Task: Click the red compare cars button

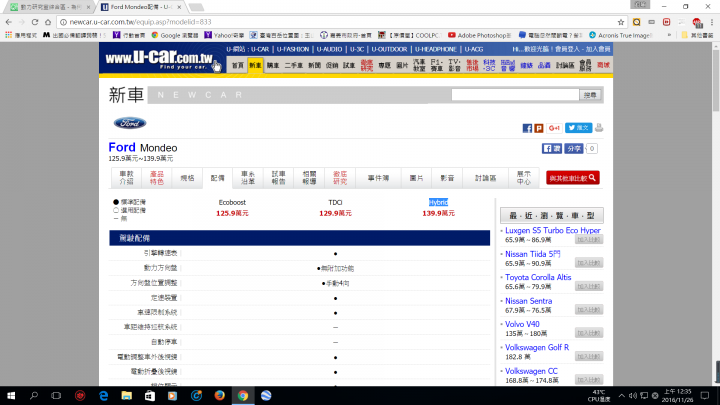Action: (573, 178)
